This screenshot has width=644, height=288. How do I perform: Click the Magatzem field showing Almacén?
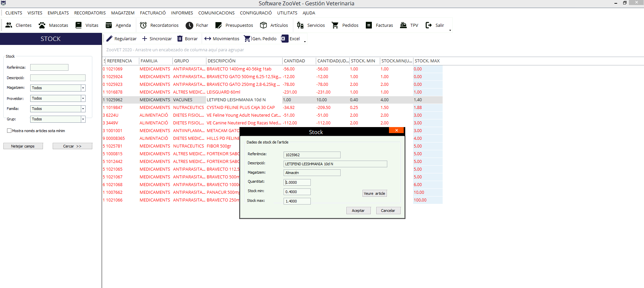(312, 173)
